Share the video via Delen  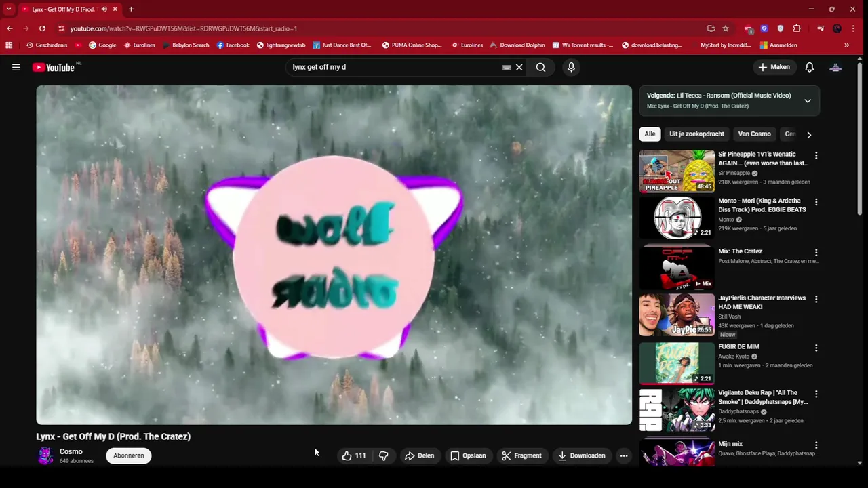point(419,455)
